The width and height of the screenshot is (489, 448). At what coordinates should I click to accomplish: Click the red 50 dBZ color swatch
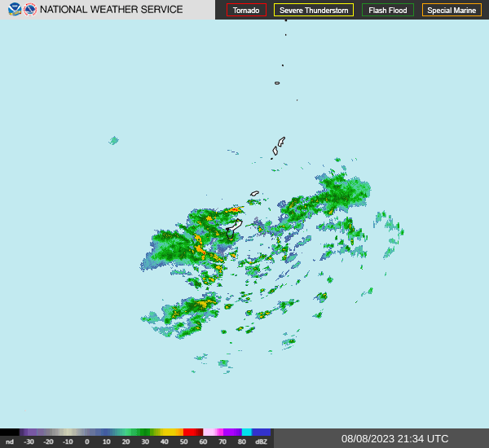tap(192, 432)
